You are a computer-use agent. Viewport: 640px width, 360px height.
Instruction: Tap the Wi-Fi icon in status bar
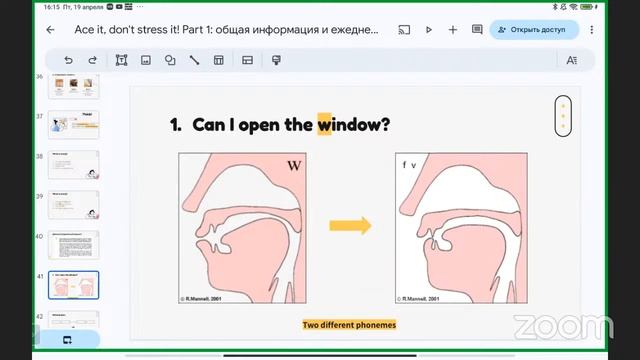[573, 7]
